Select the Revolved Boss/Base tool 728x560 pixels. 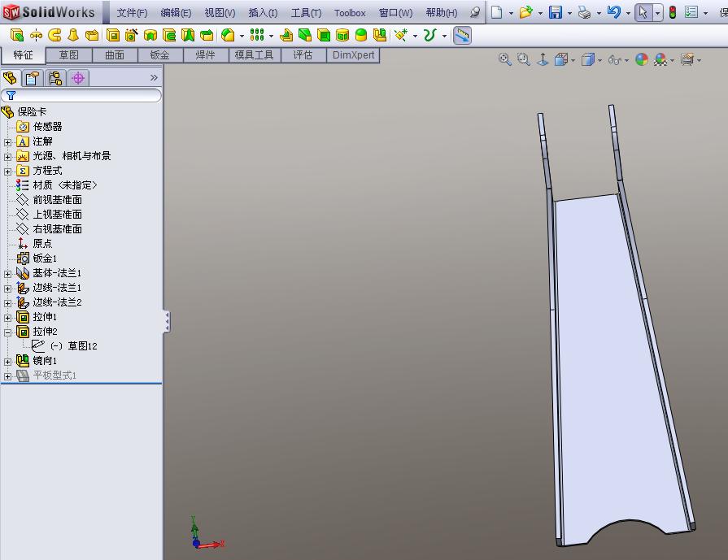pos(36,35)
